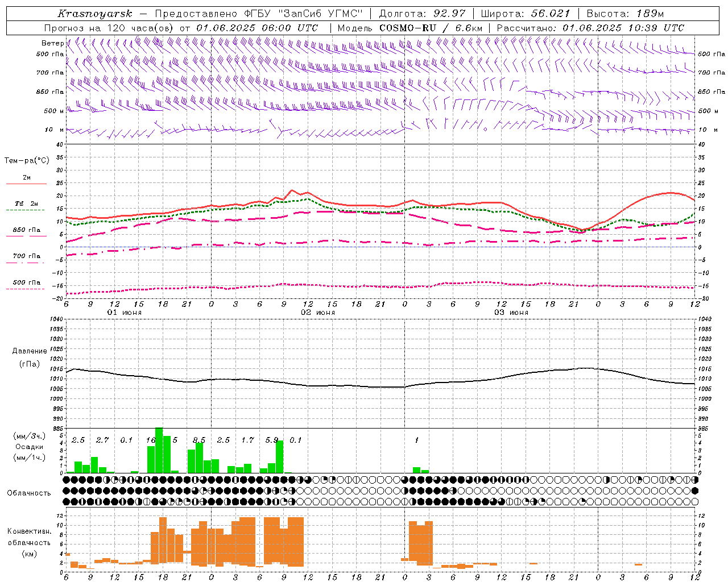The width and height of the screenshot is (728, 582).
Task: Click the Долгота: 92.97 value
Action: pos(423,14)
